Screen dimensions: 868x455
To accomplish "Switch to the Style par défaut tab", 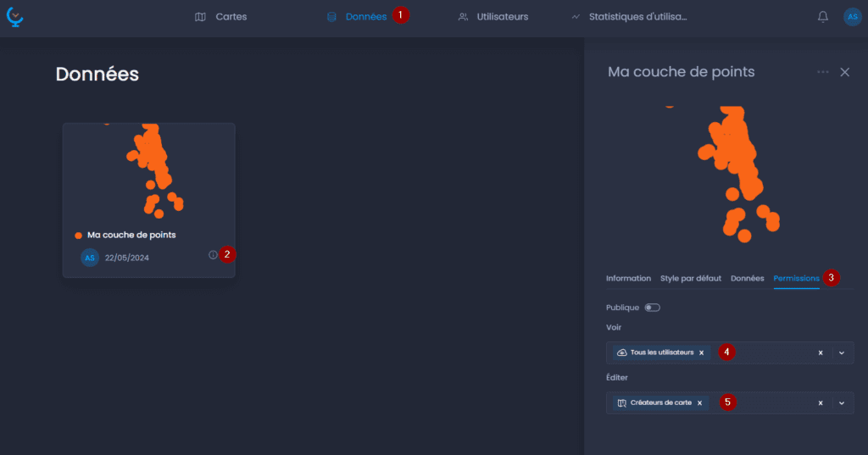I will 691,279.
